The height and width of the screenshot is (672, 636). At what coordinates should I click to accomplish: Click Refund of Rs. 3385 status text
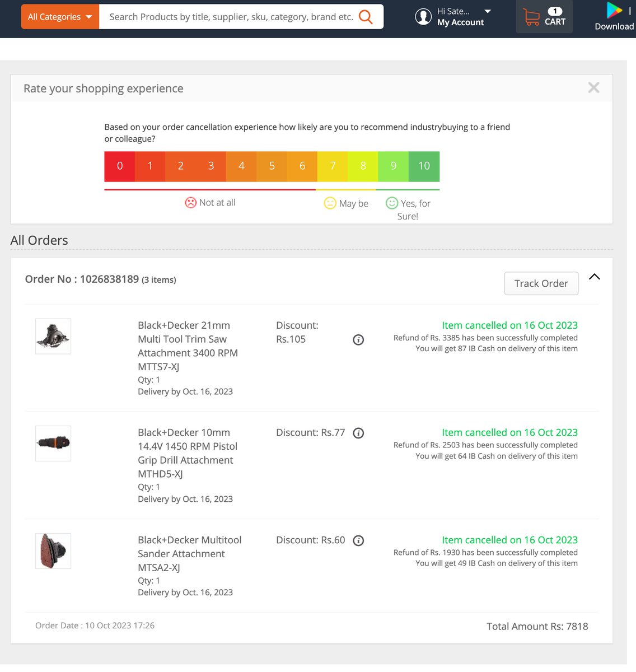pos(485,338)
